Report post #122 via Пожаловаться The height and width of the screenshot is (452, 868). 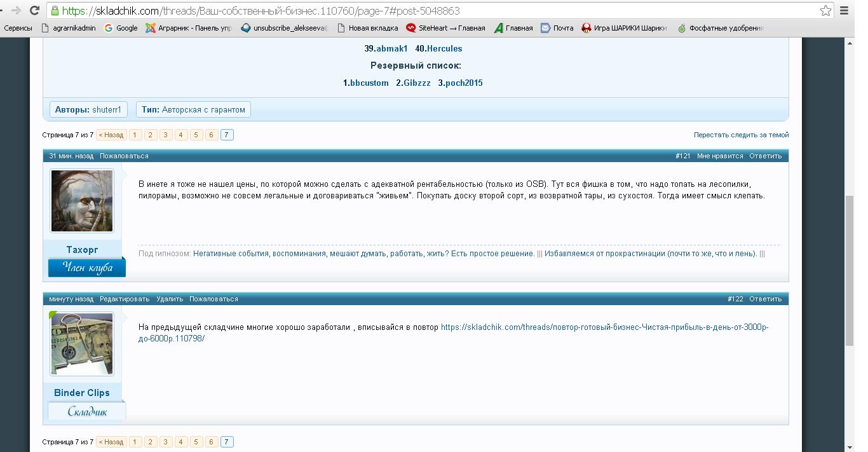[214, 299]
